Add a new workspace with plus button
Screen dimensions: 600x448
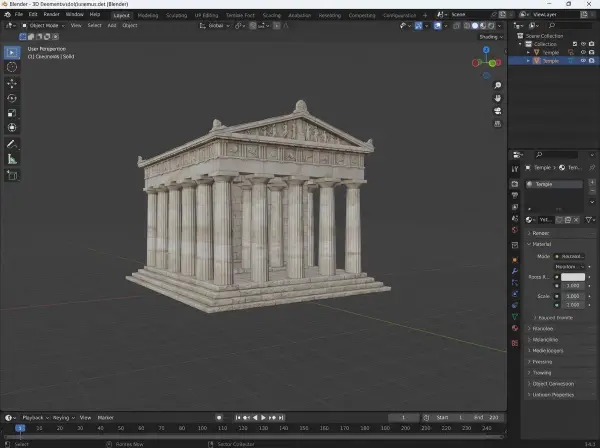click(425, 15)
